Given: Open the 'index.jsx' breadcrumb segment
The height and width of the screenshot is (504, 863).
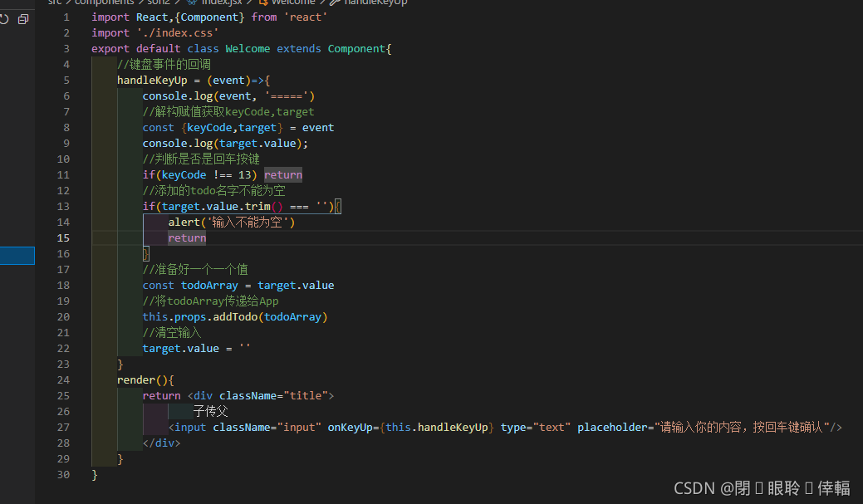Looking at the screenshot, I should 221,2.
